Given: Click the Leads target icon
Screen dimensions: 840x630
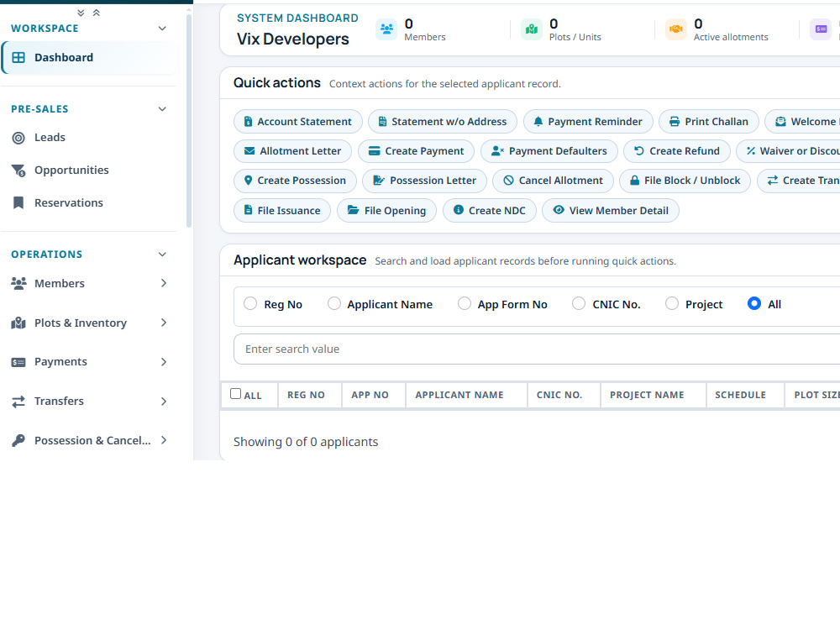Looking at the screenshot, I should coord(18,139).
